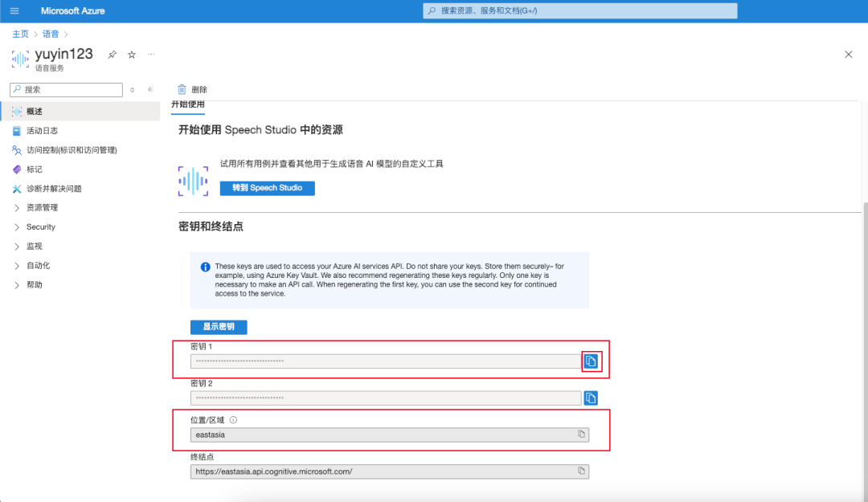
Task: Copy the 终结点 URL
Action: point(582,471)
